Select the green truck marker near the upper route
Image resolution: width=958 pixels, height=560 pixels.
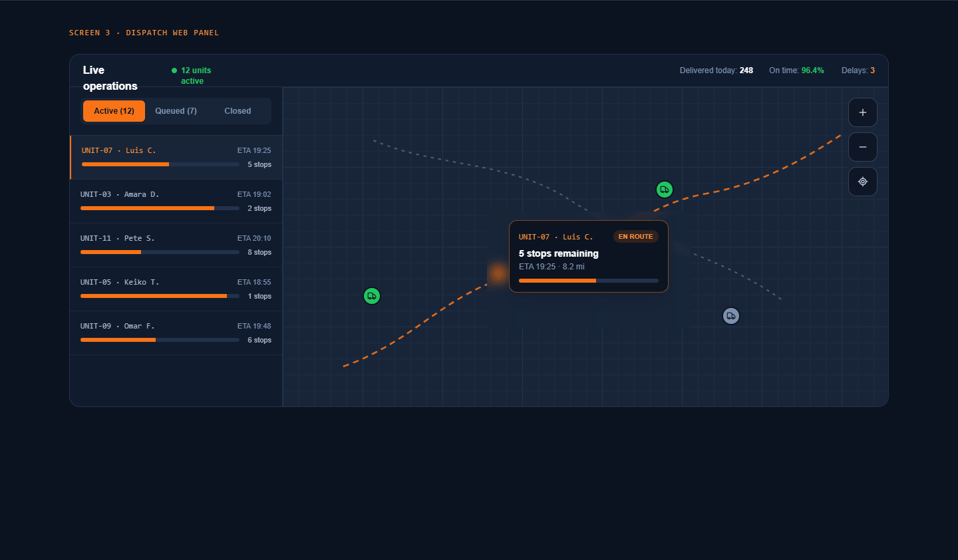tap(665, 190)
